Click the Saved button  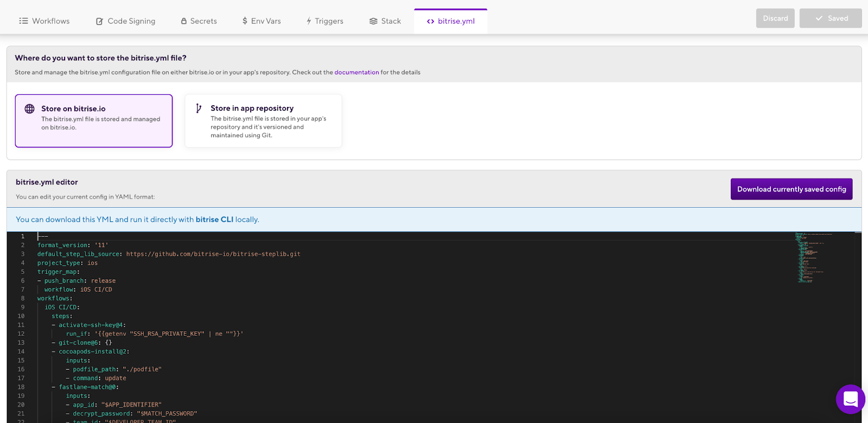pyautogui.click(x=831, y=18)
